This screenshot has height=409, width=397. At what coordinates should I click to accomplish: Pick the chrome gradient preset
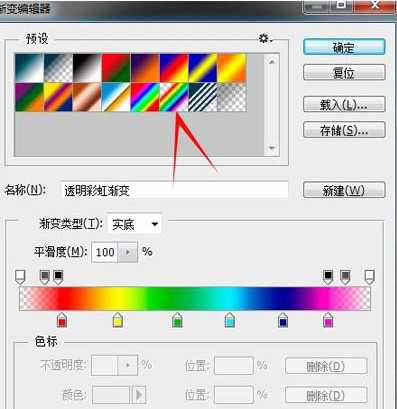(116, 97)
